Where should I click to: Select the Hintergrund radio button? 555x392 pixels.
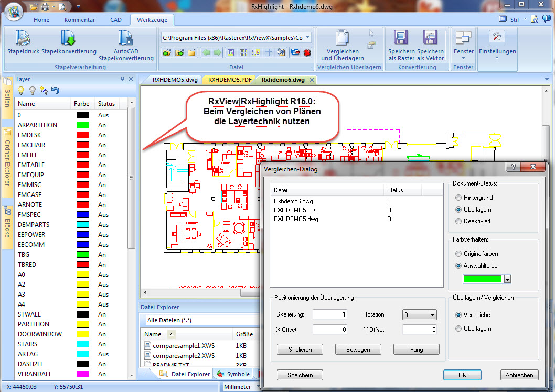click(x=459, y=198)
